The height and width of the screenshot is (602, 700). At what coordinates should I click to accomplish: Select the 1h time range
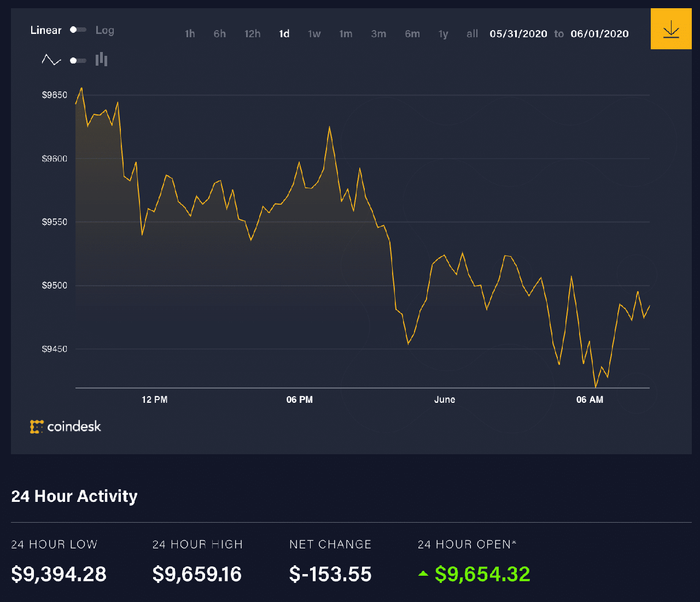point(190,34)
